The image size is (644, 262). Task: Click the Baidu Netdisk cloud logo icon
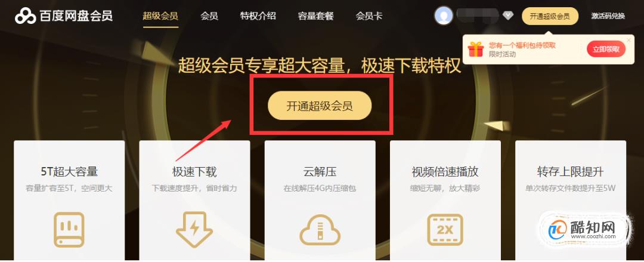point(26,16)
